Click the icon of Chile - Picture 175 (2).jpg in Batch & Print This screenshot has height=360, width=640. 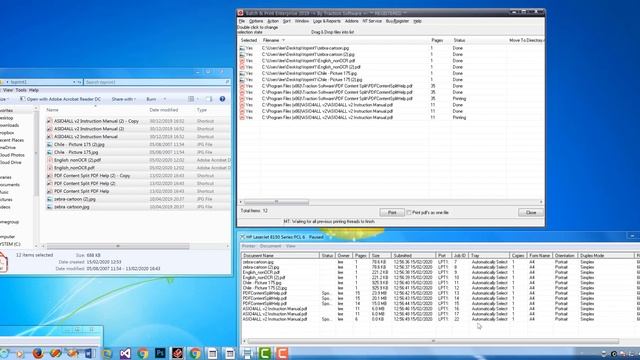click(x=242, y=80)
